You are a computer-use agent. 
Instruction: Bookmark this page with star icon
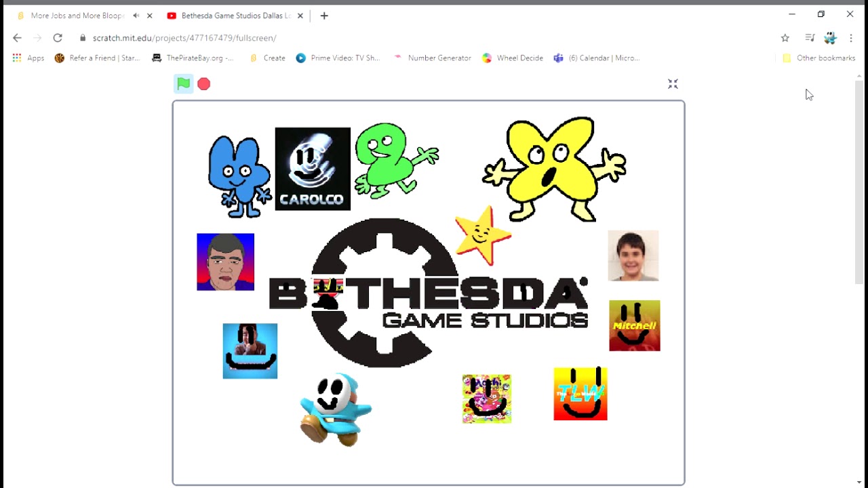[785, 38]
